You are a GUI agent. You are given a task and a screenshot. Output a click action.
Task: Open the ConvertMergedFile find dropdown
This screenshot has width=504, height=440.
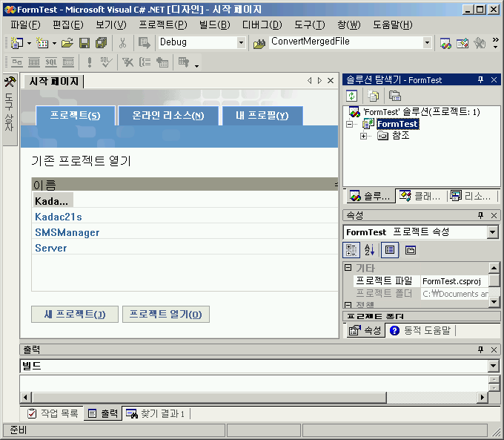pos(427,42)
